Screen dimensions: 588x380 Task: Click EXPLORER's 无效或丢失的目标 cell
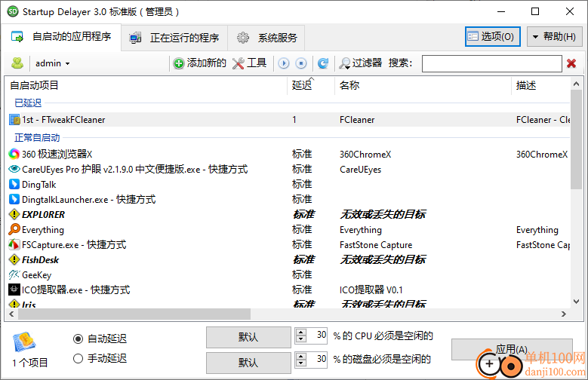[383, 214]
